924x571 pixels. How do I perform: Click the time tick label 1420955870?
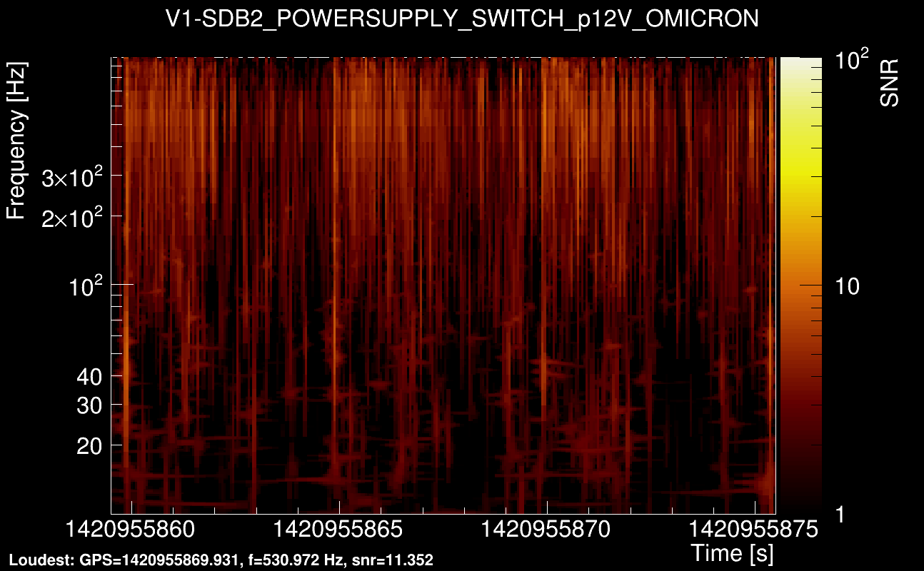[547, 531]
